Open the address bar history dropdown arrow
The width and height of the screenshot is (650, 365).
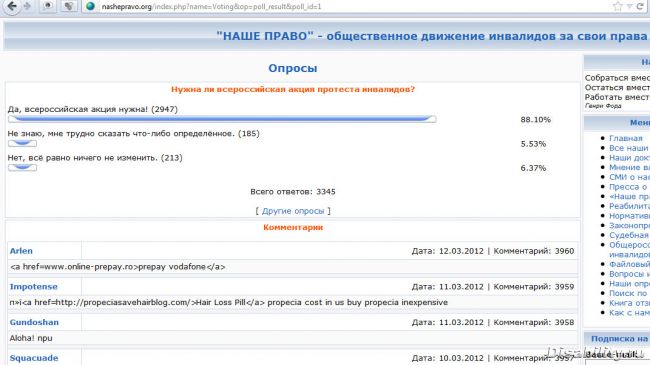point(629,6)
